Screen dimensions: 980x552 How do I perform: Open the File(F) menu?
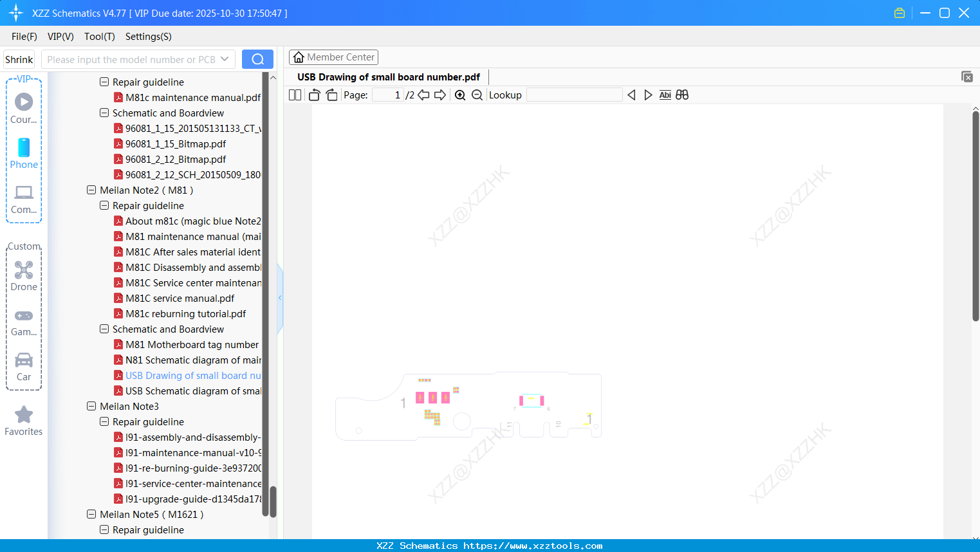click(x=24, y=37)
